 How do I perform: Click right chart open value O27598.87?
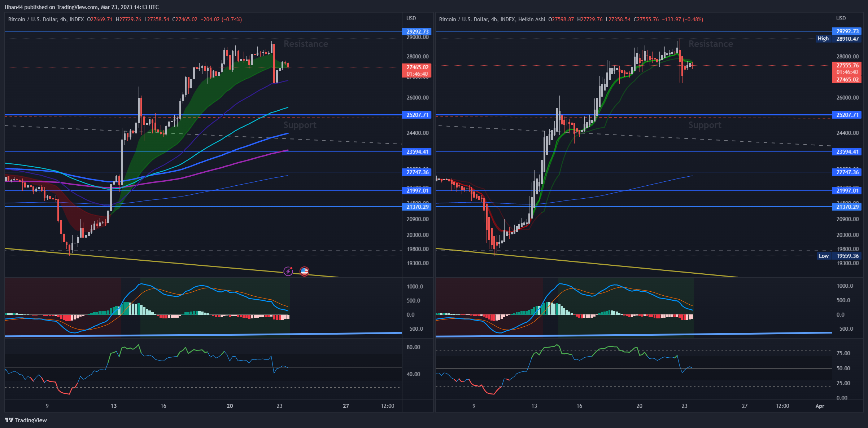click(x=561, y=19)
